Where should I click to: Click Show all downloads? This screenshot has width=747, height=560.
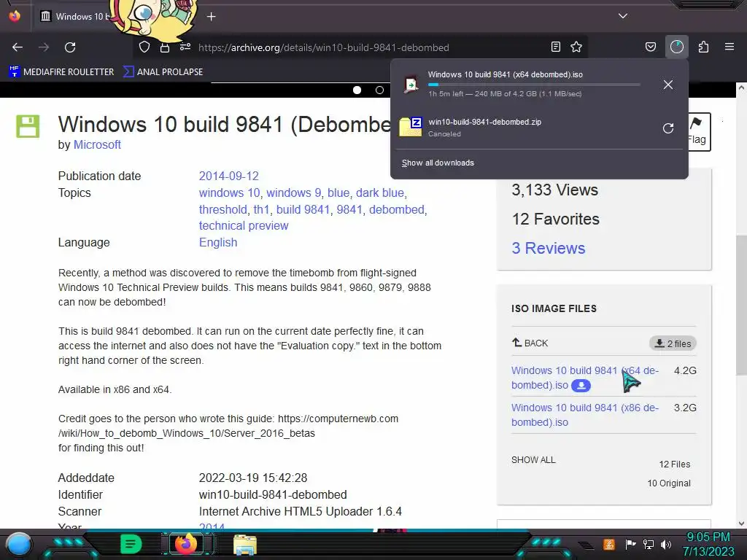tap(438, 163)
